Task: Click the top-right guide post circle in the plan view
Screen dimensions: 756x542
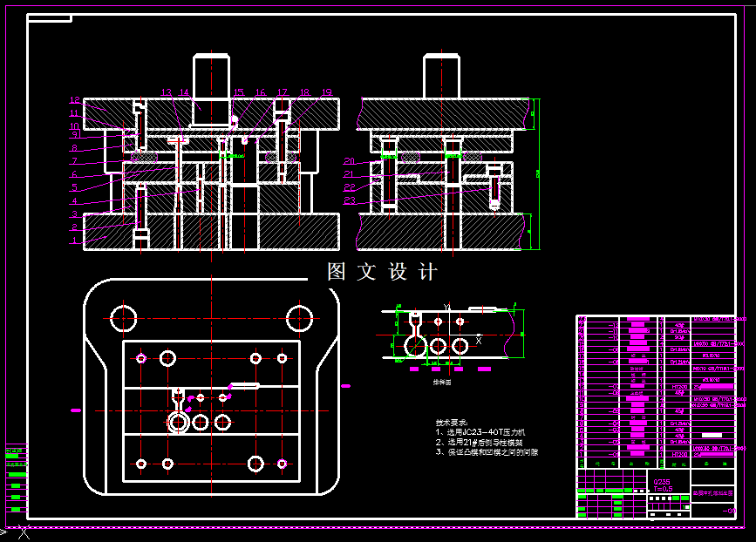Action: (x=299, y=318)
